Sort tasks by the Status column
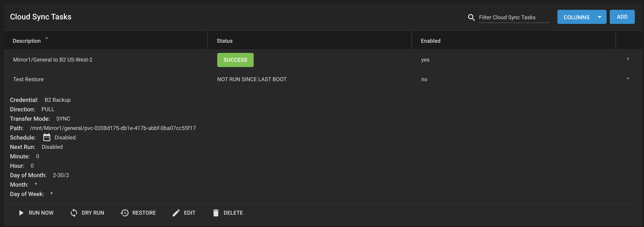 click(224, 41)
